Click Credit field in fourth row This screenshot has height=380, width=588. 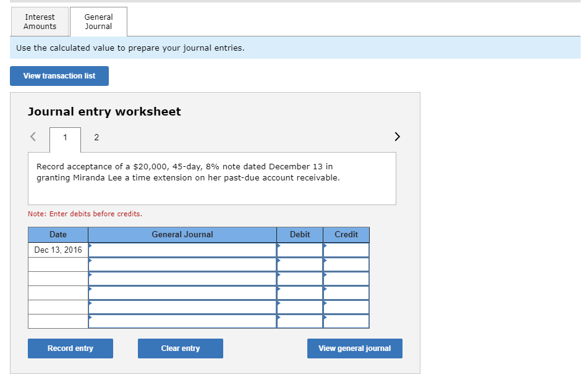click(346, 293)
